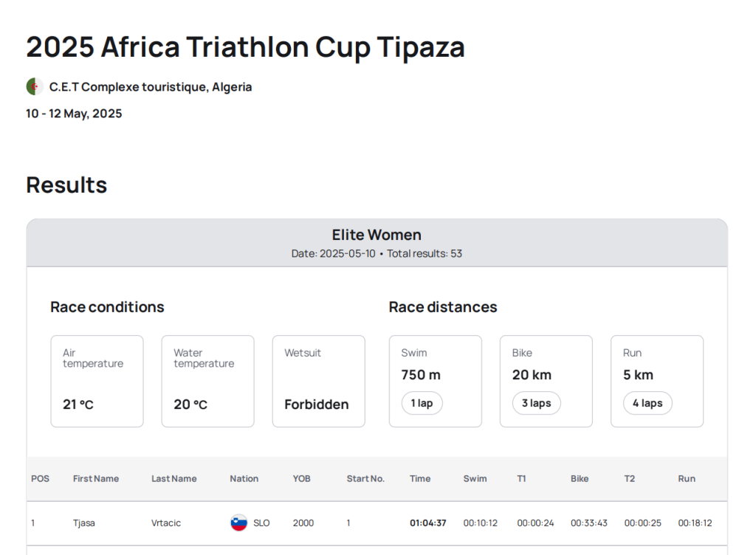This screenshot has height=555, width=756.
Task: Open Vrtacic athlete profile link
Action: 166,523
